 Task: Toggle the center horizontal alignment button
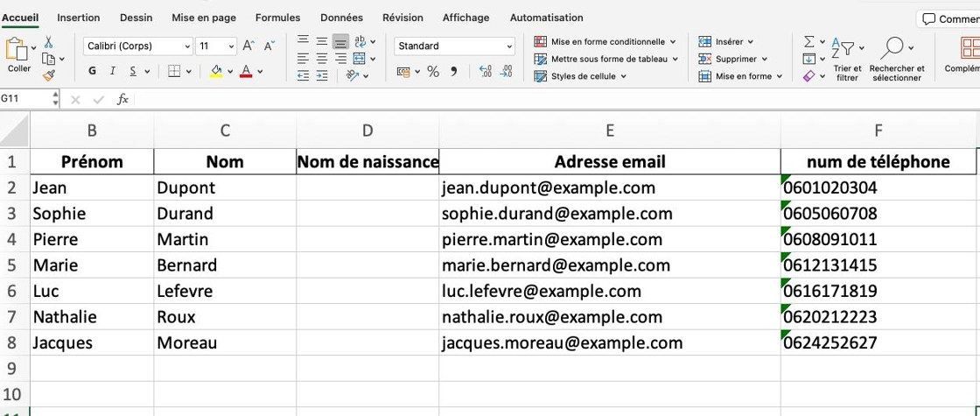pos(322,59)
